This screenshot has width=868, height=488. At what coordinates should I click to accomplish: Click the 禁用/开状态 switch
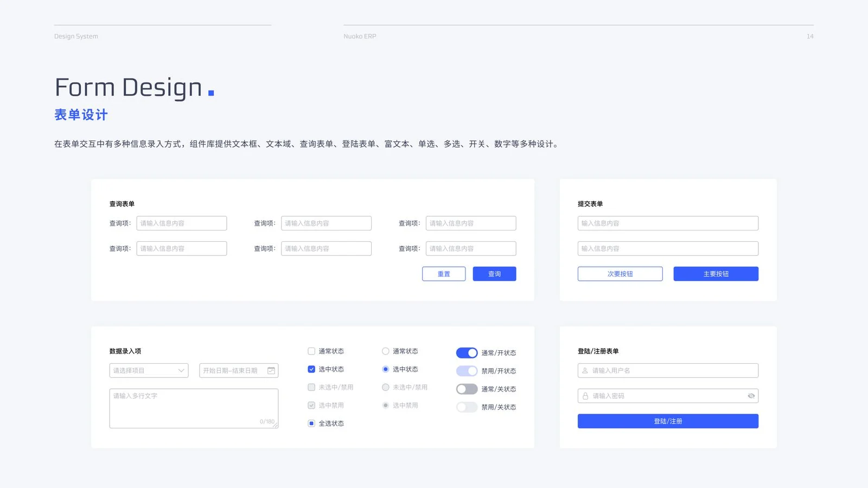point(467,371)
